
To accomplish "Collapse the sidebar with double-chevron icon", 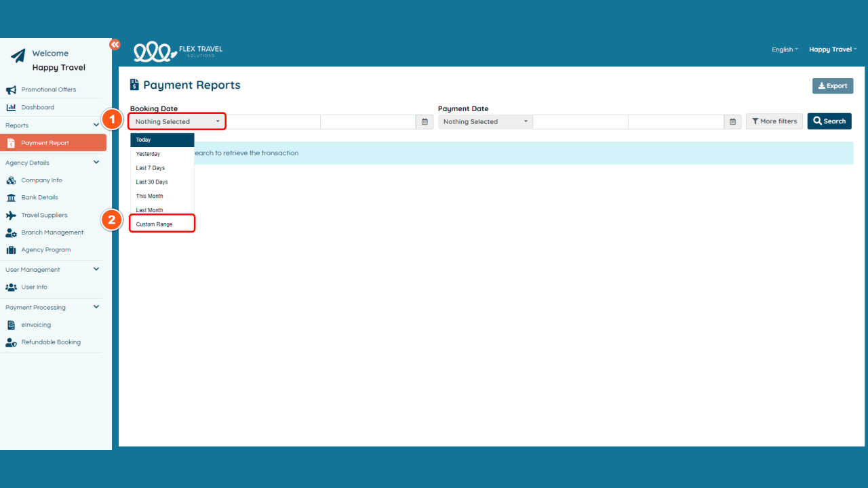I will pos(115,44).
